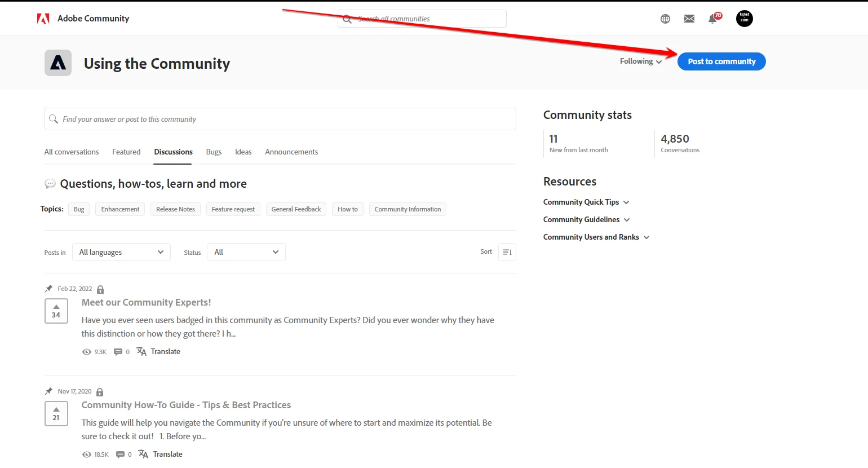Filter by the Enhancement topic
The width and height of the screenshot is (868, 468).
coord(120,209)
